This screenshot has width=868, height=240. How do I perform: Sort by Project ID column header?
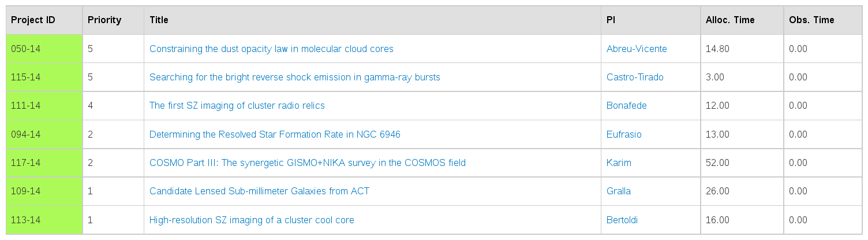pyautogui.click(x=33, y=20)
